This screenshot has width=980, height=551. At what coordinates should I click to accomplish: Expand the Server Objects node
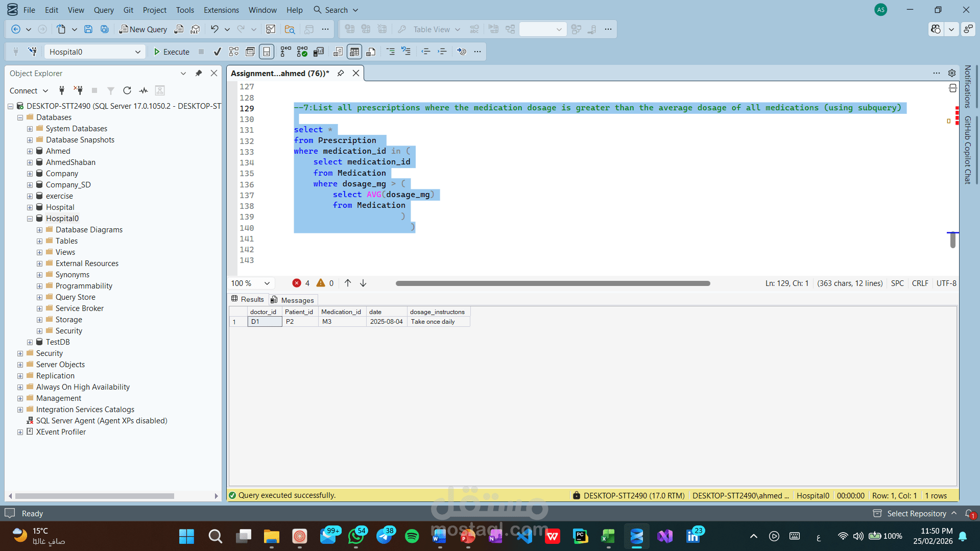point(20,365)
